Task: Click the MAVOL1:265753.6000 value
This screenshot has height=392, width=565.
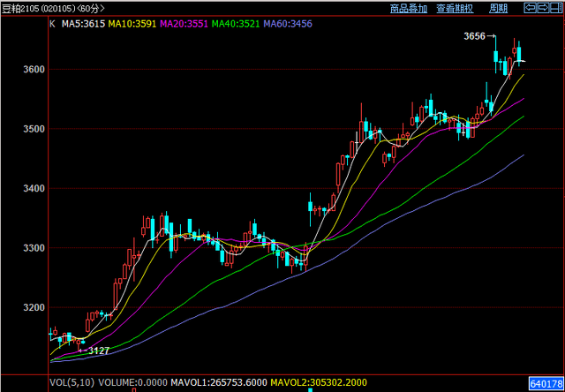Action: 219,382
